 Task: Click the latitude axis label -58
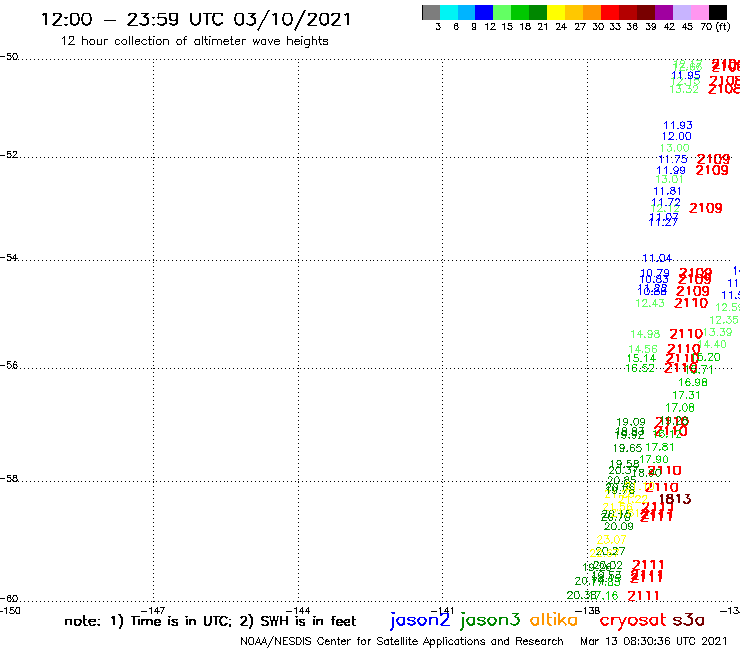click(9, 479)
